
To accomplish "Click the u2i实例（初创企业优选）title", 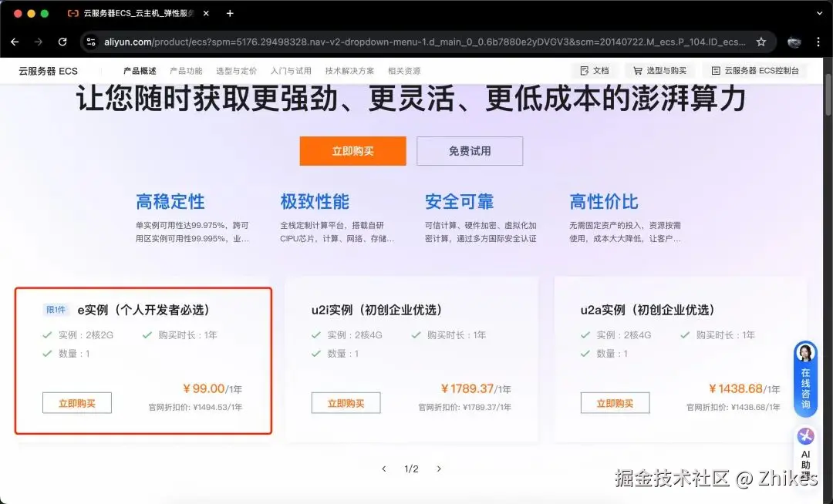I will 377,310.
